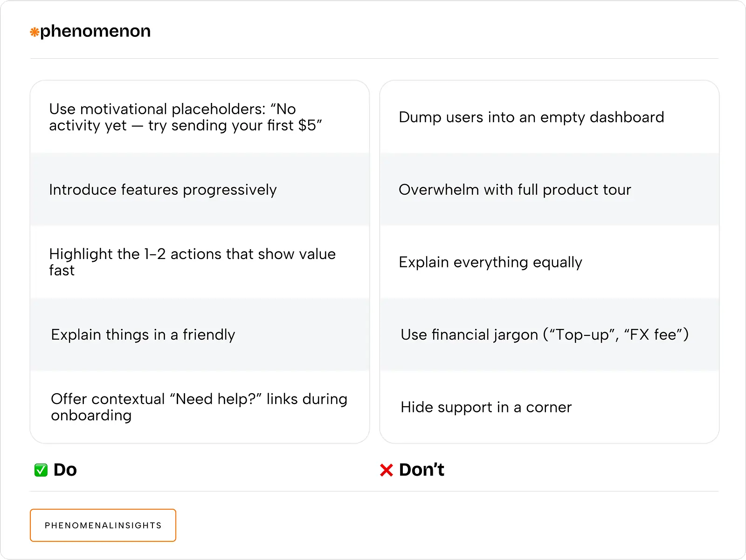Screen dimensions: 746x560
Task: Select the bold "Do" column label
Action: 65,470
